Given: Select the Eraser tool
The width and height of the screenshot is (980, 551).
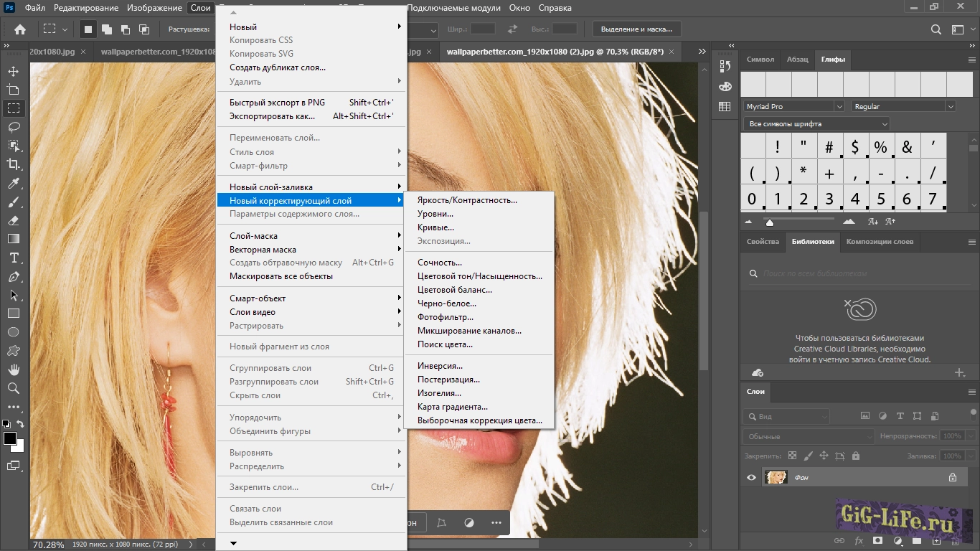Looking at the screenshot, I should pos(14,221).
